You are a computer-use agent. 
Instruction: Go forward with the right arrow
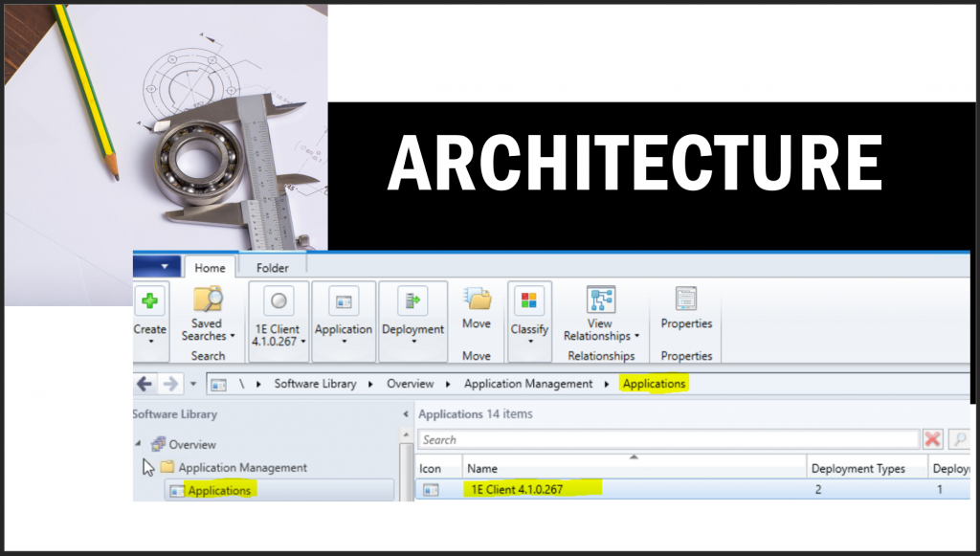pyautogui.click(x=170, y=384)
